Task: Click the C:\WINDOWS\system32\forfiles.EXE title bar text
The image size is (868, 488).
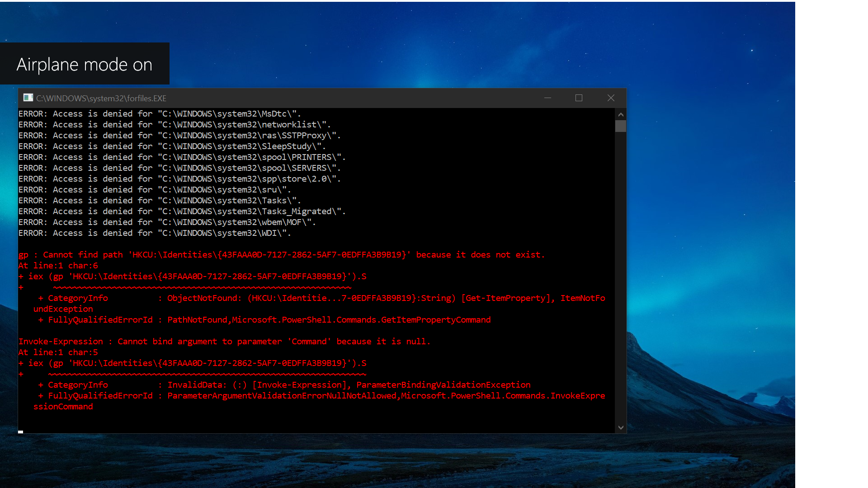Action: (101, 98)
